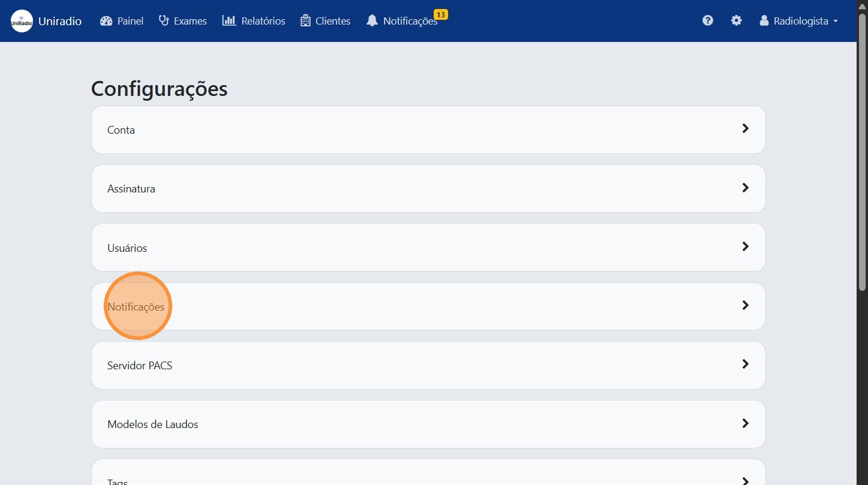This screenshot has width=868, height=485.
Task: Click the settings gear icon
Action: (x=736, y=21)
